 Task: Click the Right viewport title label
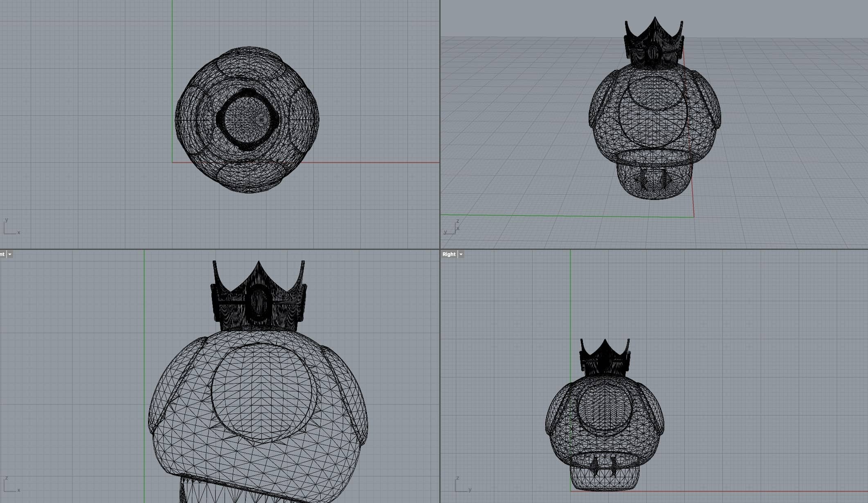pos(449,254)
